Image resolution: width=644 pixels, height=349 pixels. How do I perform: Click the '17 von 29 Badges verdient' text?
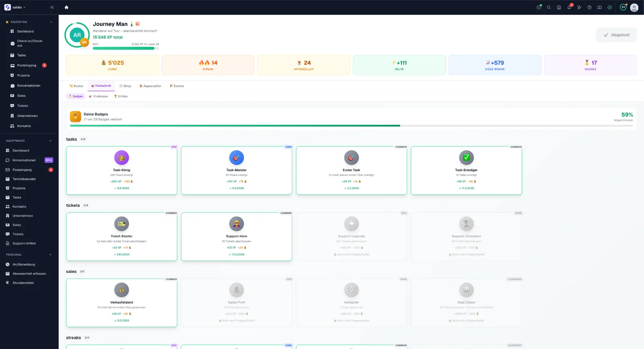103,119
